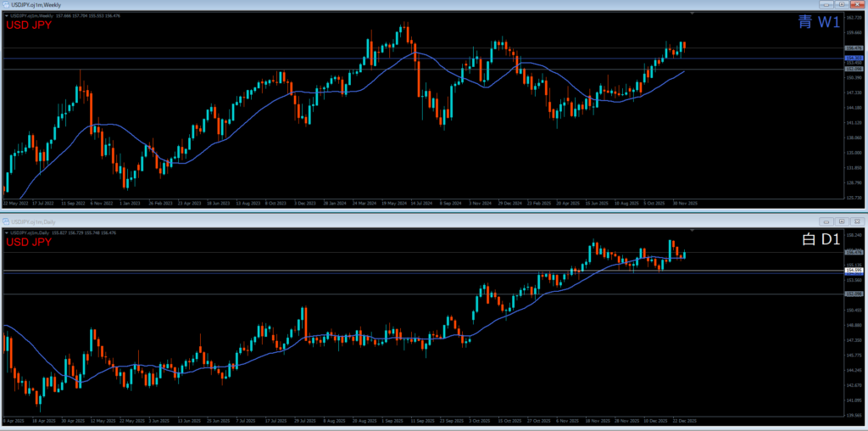Image resolution: width=868 pixels, height=431 pixels.
Task: Click the Weekly chart window's title bar icon
Action: pos(5,5)
